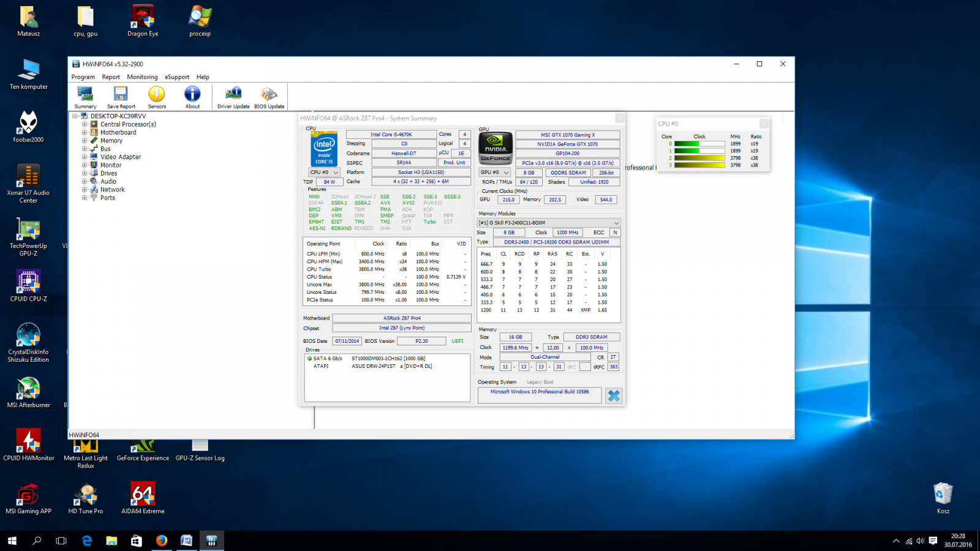Click the Intel Core i5-4670K name field
The height and width of the screenshot is (551, 980).
[391, 135]
